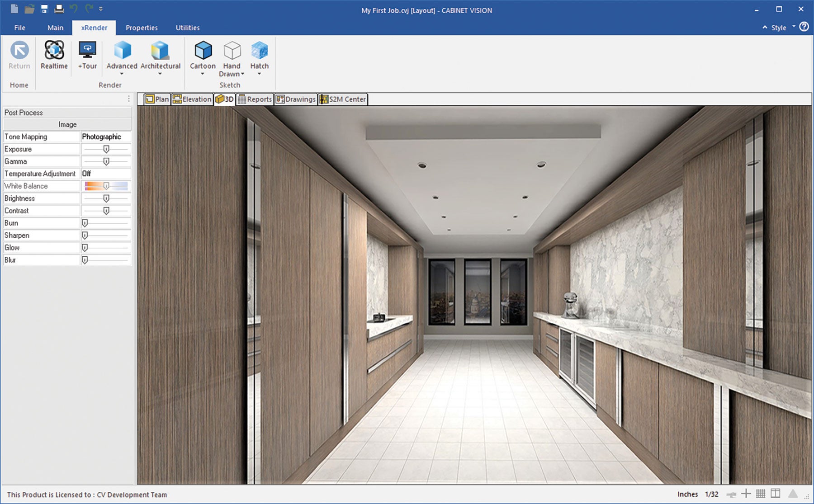Expand the Hand Drawn dropdown arrow
Screen dimensions: 814x504
(x=243, y=74)
